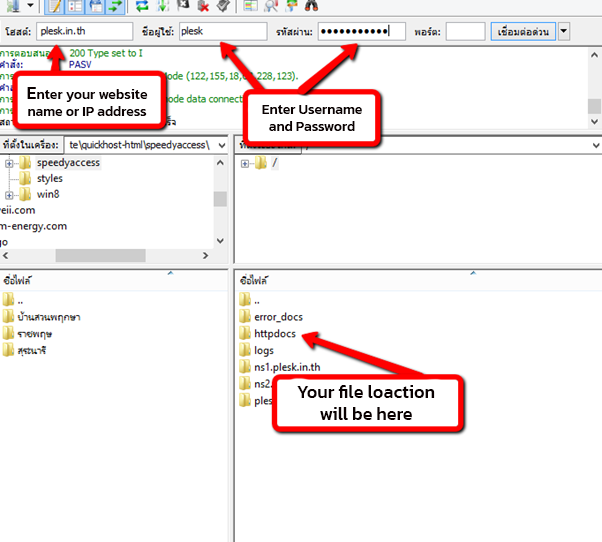The image size is (602, 542).
Task: Open the Site Manager icon
Action: (x=10, y=5)
